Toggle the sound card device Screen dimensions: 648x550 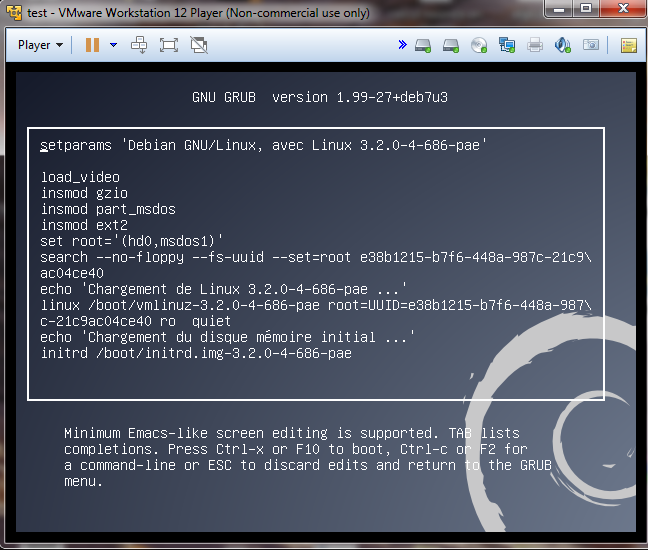[563, 45]
